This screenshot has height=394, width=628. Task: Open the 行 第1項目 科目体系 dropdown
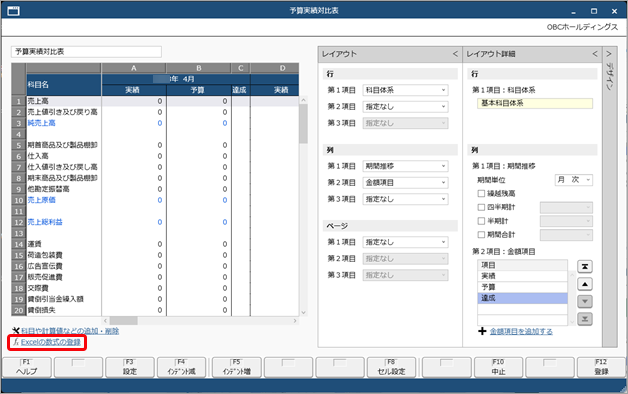[405, 90]
